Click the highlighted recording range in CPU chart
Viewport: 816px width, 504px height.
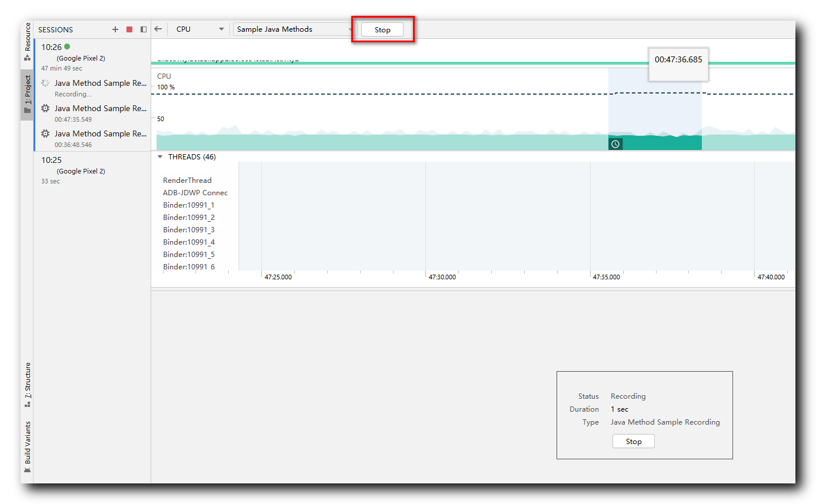tap(655, 109)
